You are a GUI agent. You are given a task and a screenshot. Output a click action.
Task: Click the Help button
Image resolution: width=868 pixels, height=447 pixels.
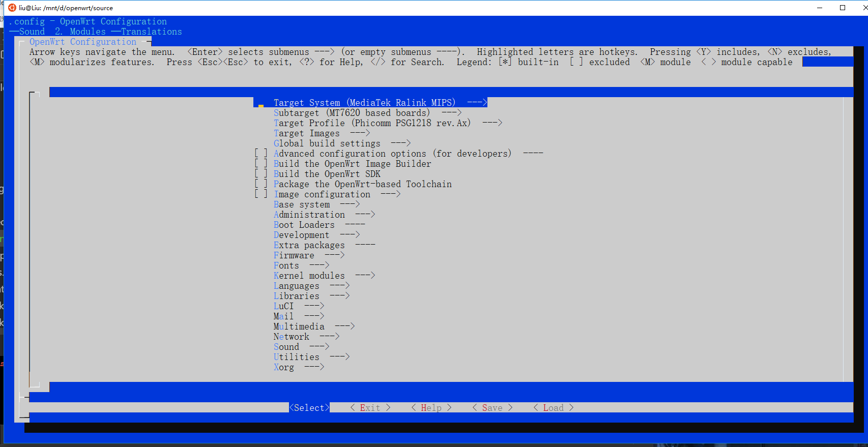pos(431,408)
